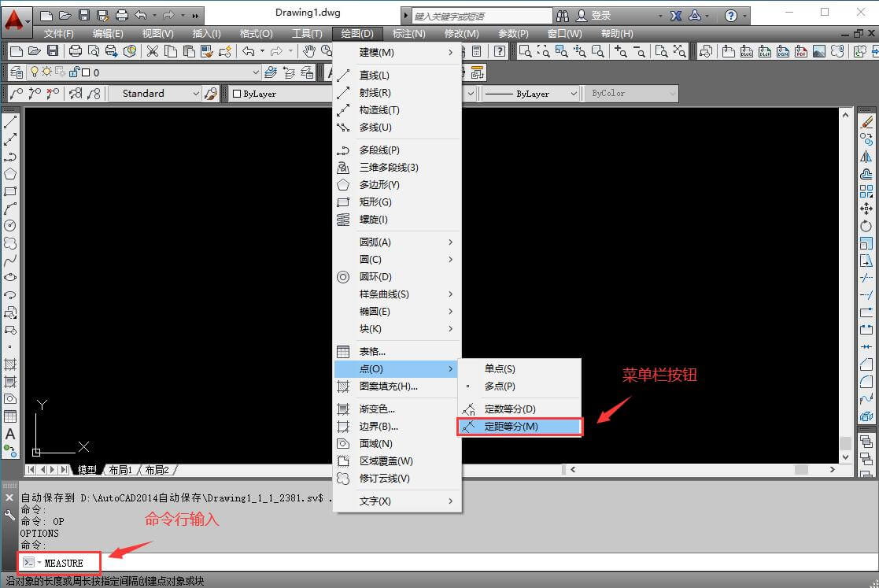Open the ByLayer linetype dropdown
Screen dimensions: 879x588
574,94
